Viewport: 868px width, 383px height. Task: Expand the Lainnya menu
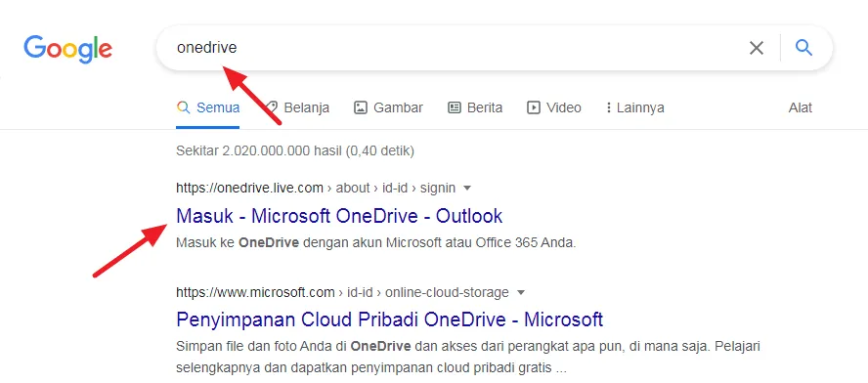pyautogui.click(x=635, y=107)
